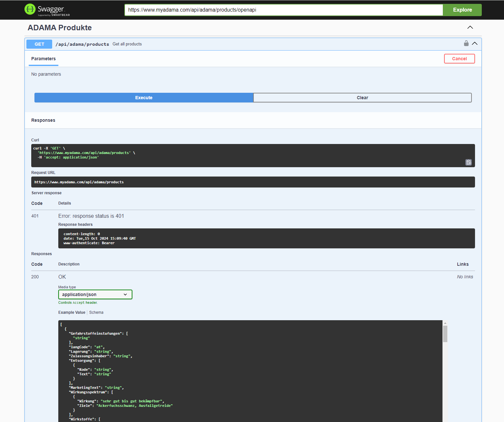Click the Swagger logo icon
Viewport: 504px width, 422px height.
(30, 9)
